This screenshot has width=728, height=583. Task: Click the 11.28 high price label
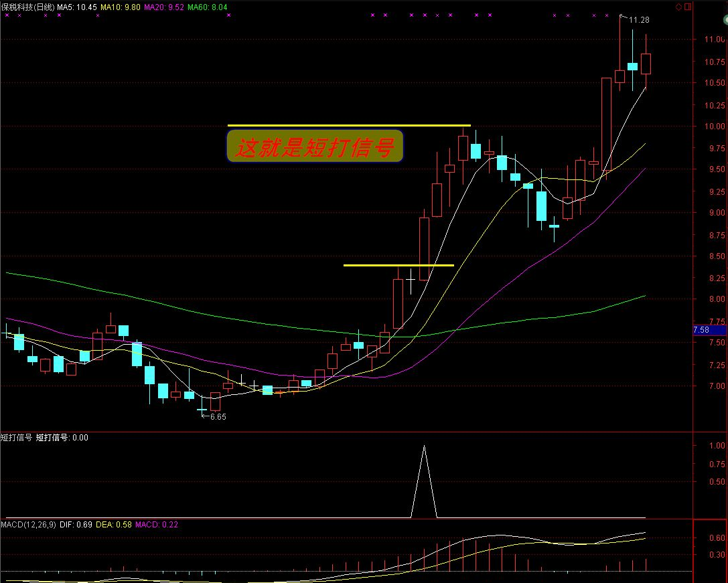tap(639, 20)
